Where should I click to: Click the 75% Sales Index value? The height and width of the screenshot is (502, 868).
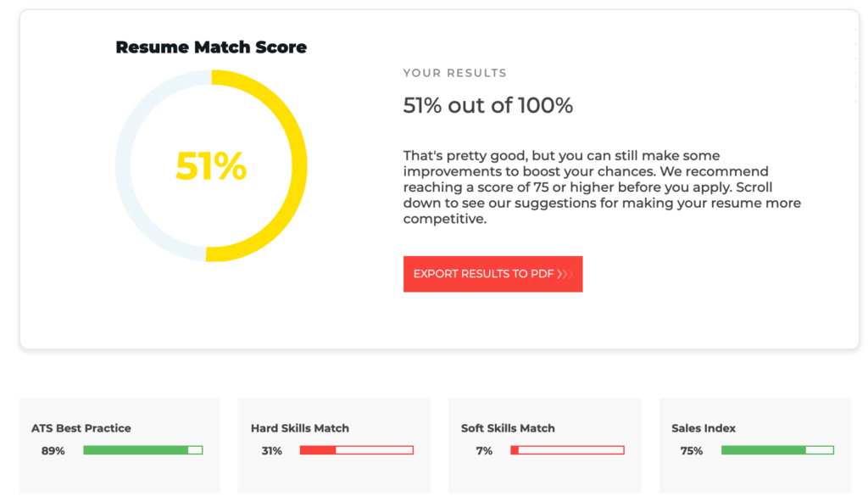point(692,451)
